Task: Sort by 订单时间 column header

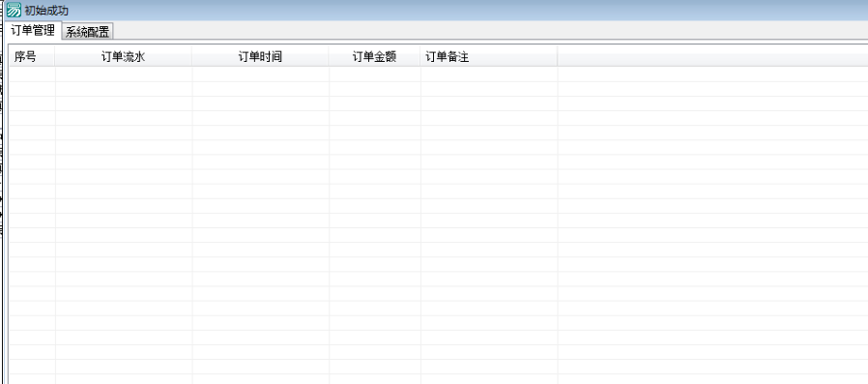Action: (x=260, y=56)
